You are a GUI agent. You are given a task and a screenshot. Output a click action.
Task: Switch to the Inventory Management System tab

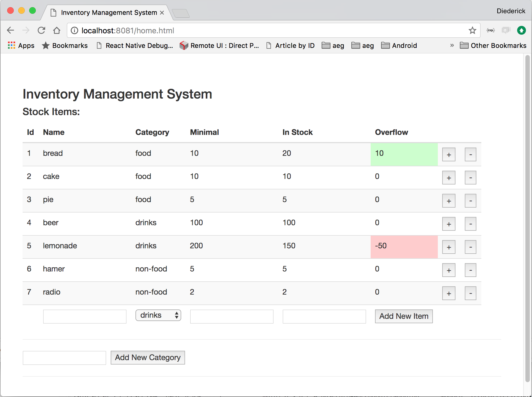pos(108,12)
